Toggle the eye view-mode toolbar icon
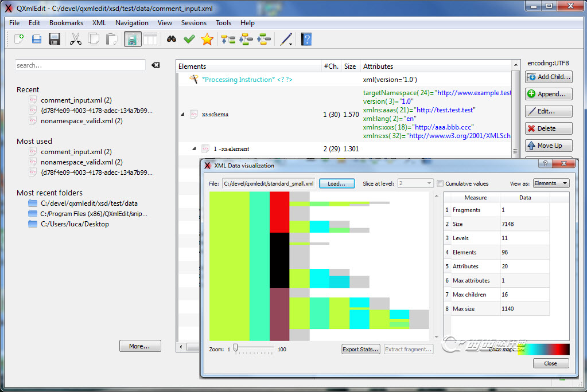 click(x=133, y=39)
